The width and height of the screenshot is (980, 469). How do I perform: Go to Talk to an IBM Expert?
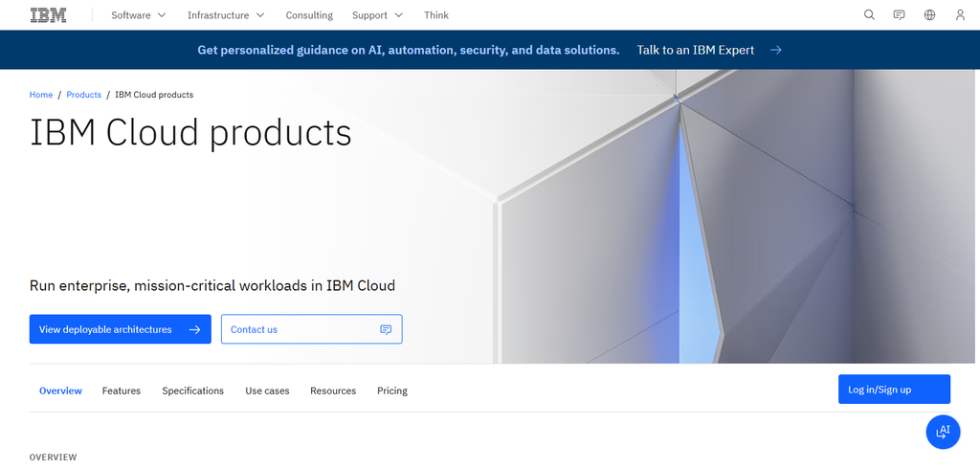pos(696,50)
